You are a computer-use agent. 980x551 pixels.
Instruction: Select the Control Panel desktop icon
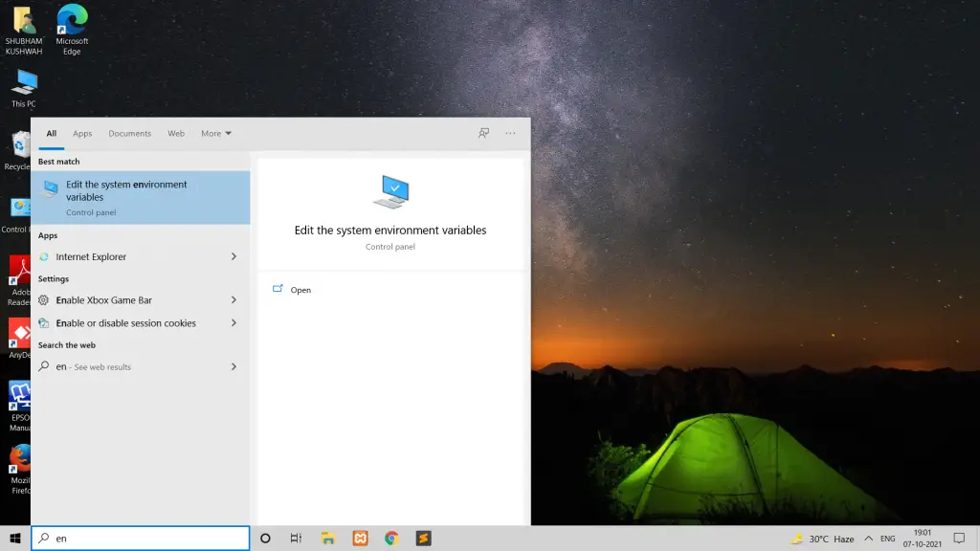tap(16, 215)
